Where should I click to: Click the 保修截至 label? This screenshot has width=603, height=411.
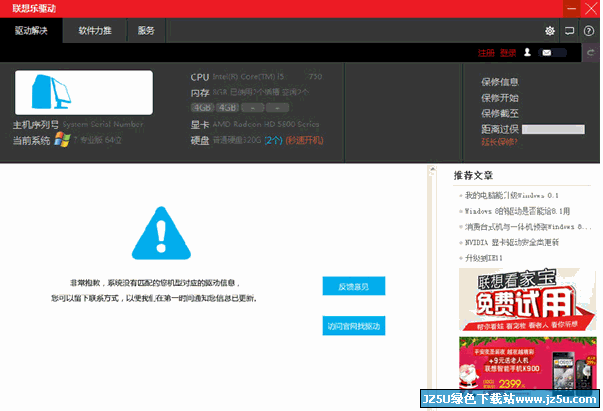click(x=499, y=113)
